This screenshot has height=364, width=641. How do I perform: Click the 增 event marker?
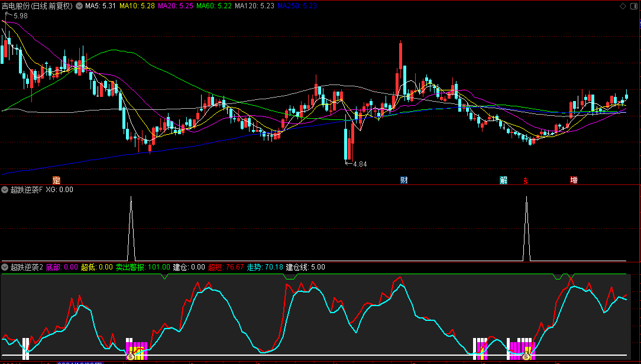(x=574, y=180)
